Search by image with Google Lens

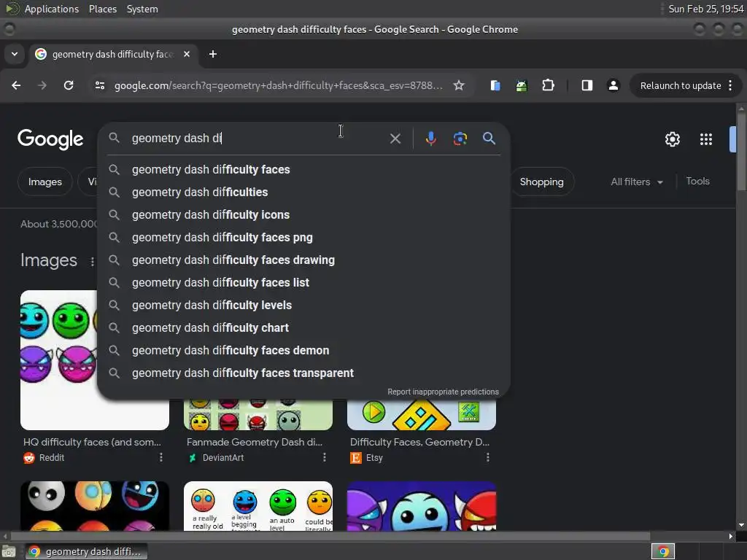tap(460, 139)
